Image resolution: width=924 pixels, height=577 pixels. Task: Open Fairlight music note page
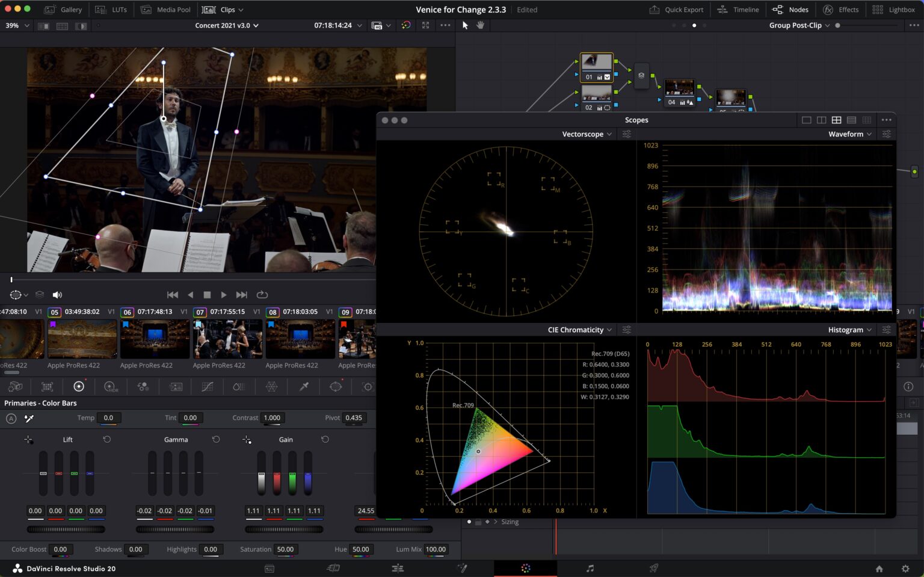590,568
